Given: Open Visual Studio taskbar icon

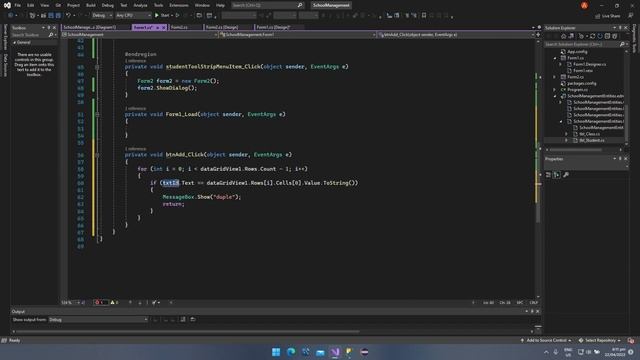Looking at the screenshot, I should pos(335,352).
